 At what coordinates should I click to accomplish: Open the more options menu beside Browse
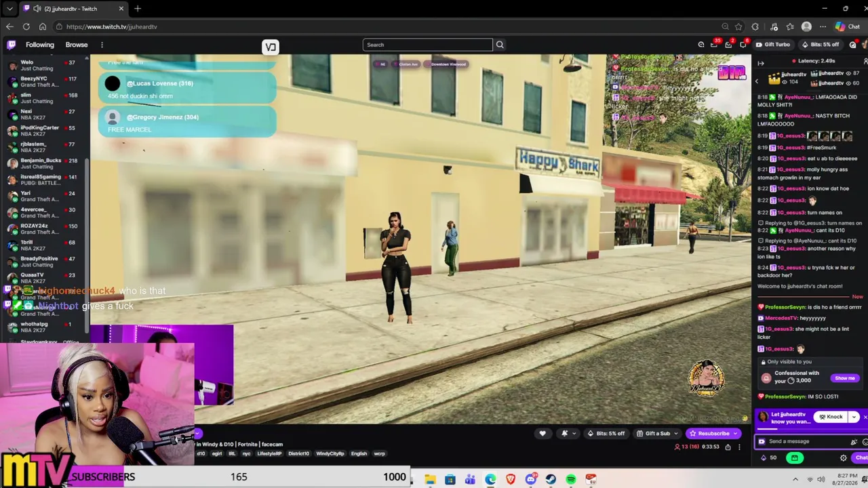[x=102, y=45]
